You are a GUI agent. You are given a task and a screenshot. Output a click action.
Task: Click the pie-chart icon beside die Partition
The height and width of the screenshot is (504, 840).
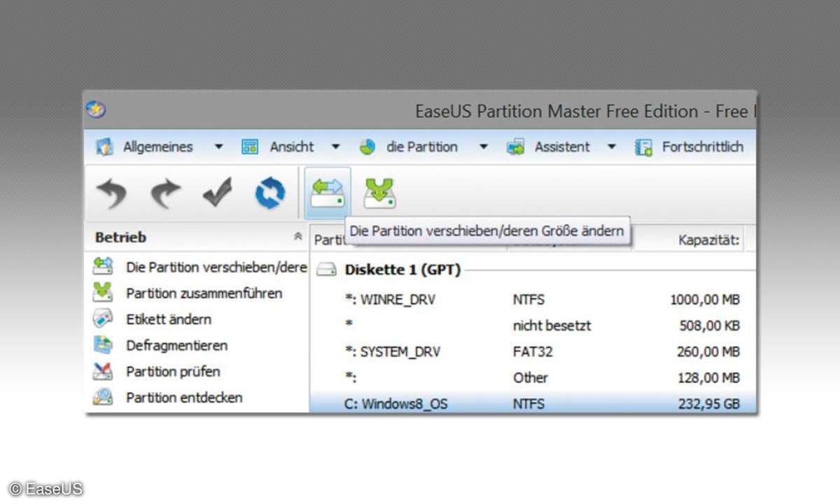pyautogui.click(x=367, y=147)
